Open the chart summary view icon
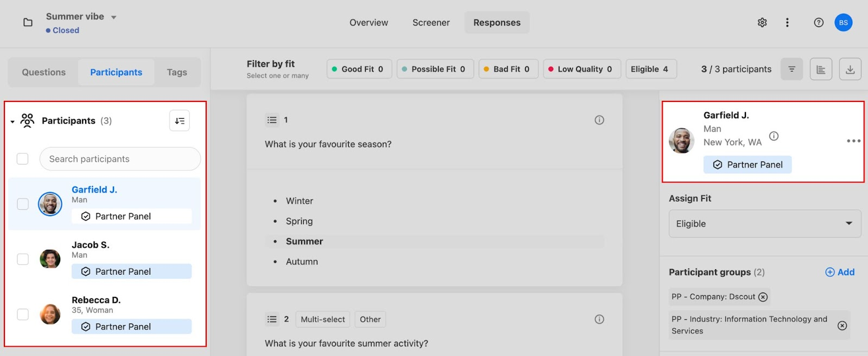868x356 pixels. click(x=821, y=69)
